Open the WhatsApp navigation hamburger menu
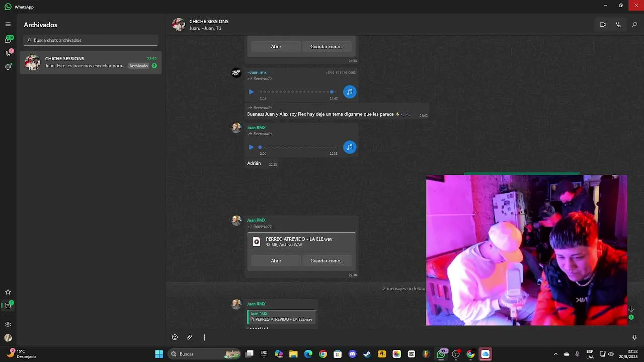 (x=8, y=24)
